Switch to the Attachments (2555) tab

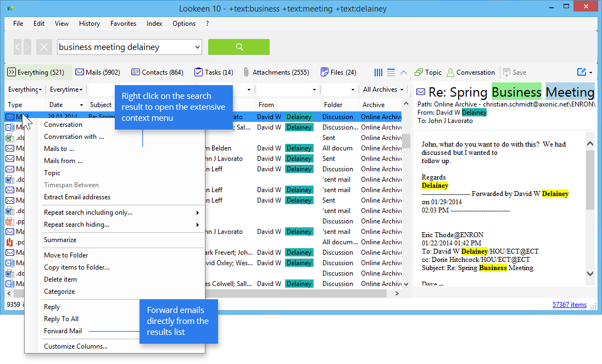pos(276,72)
